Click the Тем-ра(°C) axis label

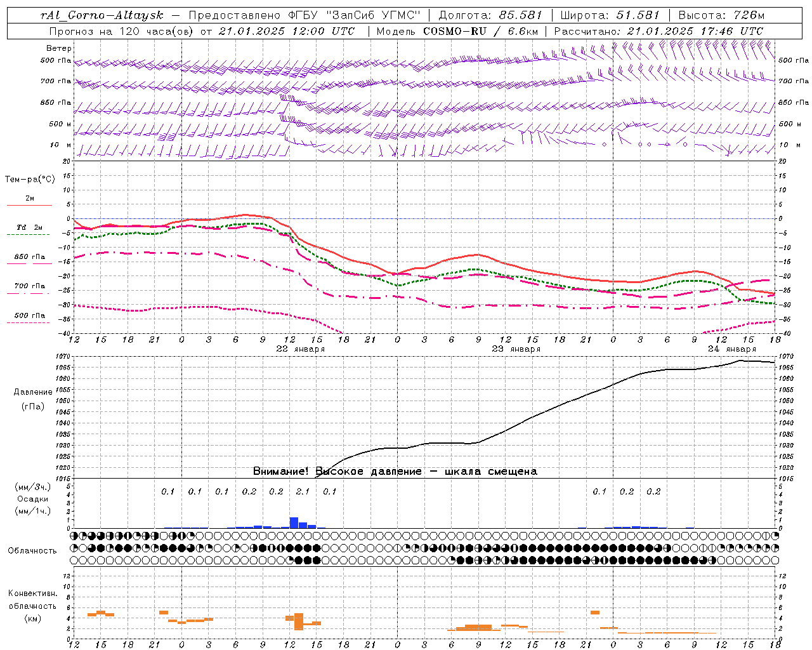[x=30, y=180]
